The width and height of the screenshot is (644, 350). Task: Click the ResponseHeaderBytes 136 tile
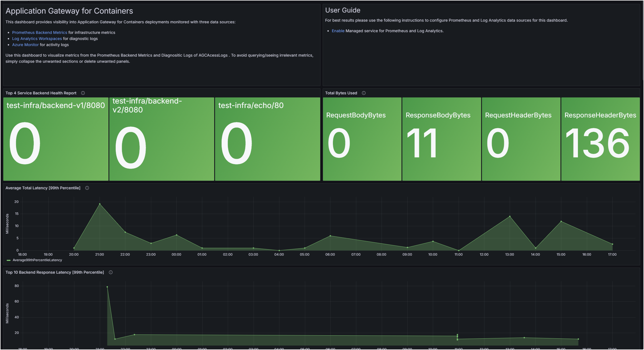pyautogui.click(x=600, y=139)
